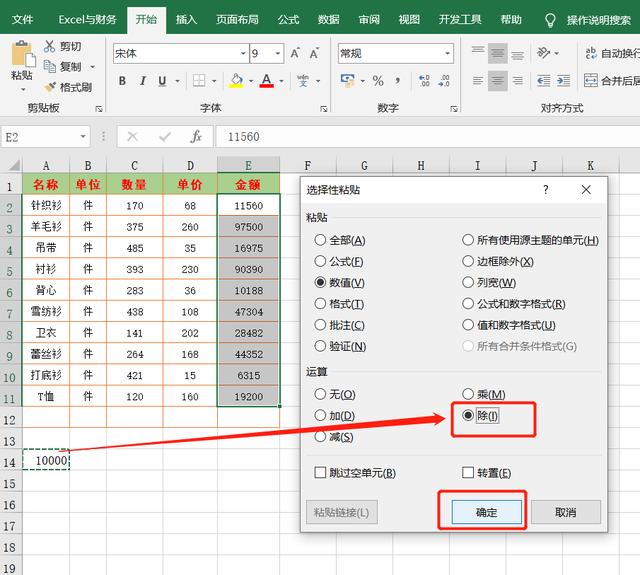This screenshot has height=575, width=640.
Task: Click the Paste clipboard icon
Action: coord(22,54)
